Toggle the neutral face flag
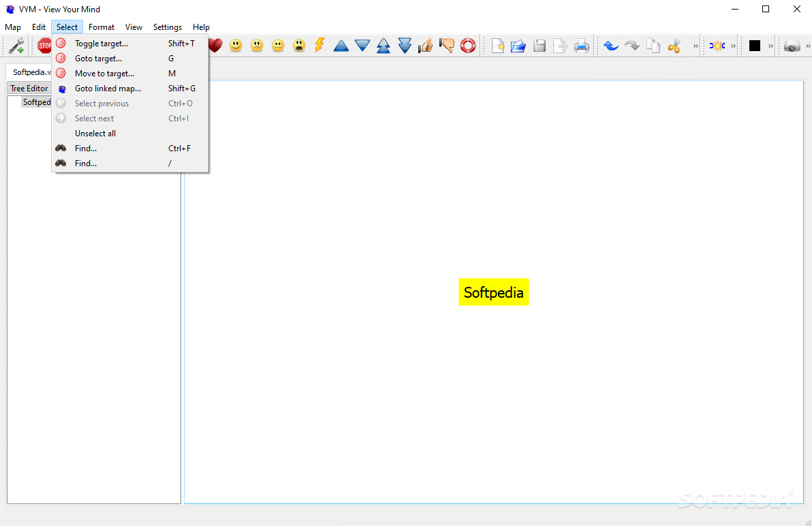Viewport: 812px width, 526px height. pos(278,46)
